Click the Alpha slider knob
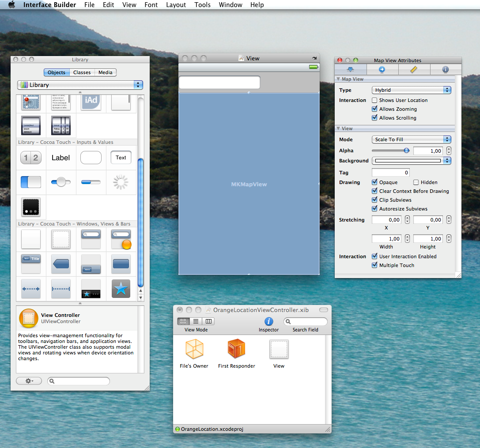480x448 pixels. click(406, 151)
